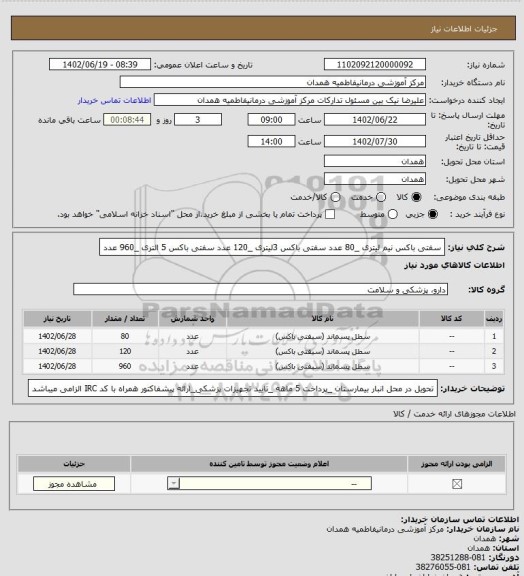524x576 pixels.
Task: Click quantity 80 in row 1
Action: tap(125, 336)
